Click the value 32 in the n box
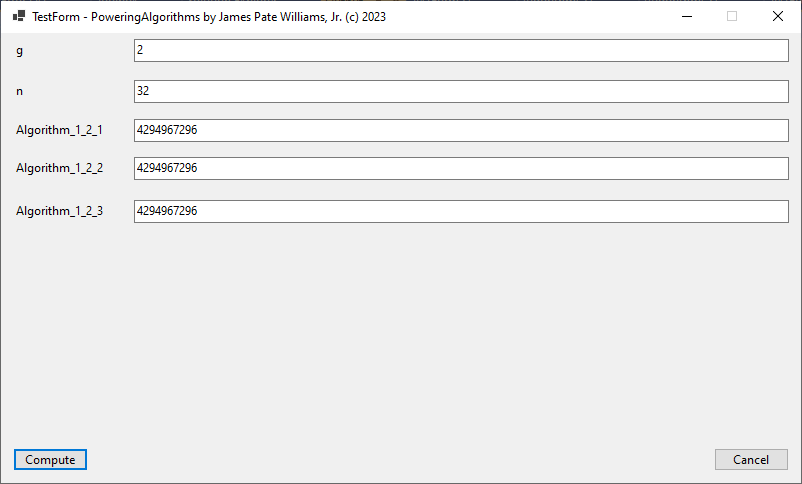This screenshot has height=484, width=802. pos(143,91)
